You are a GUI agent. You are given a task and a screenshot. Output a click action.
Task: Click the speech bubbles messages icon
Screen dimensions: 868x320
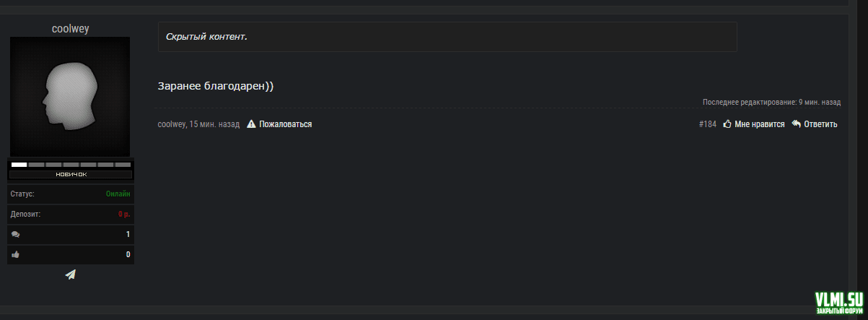coord(16,235)
